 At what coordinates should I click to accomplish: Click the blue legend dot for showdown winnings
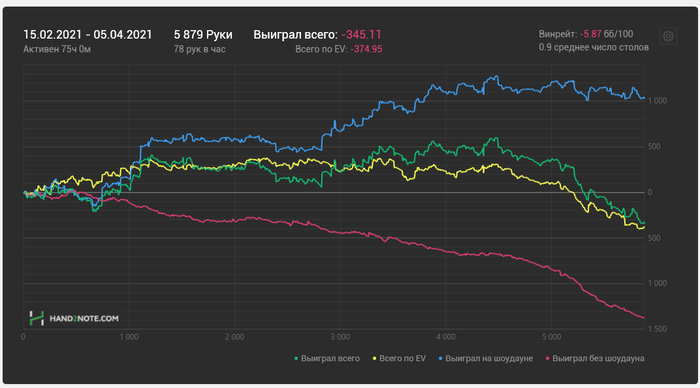[x=441, y=359]
